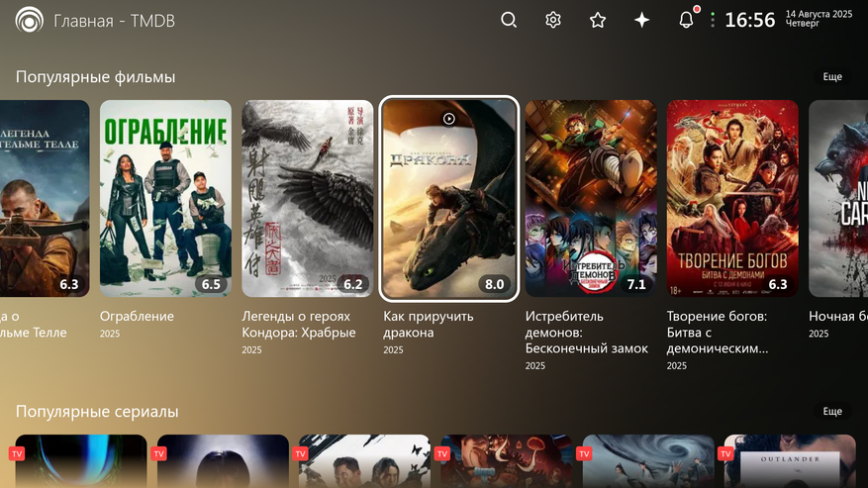The height and width of the screenshot is (488, 868).
Task: Open Истребитель демонов poster
Action: (x=591, y=198)
